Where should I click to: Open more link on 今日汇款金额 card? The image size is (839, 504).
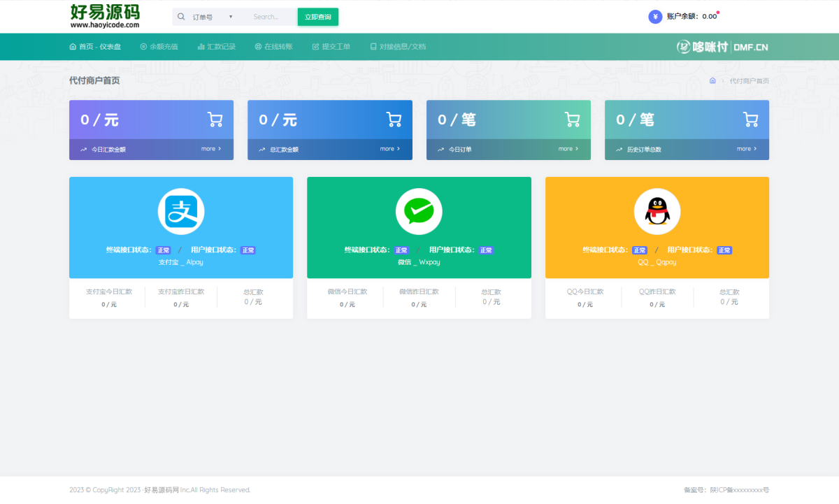pyautogui.click(x=211, y=149)
